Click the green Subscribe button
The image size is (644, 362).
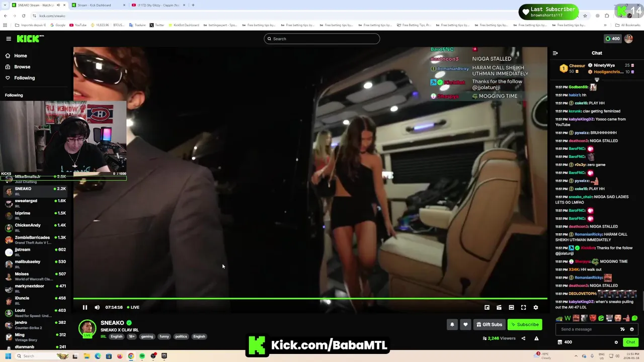[525, 324]
